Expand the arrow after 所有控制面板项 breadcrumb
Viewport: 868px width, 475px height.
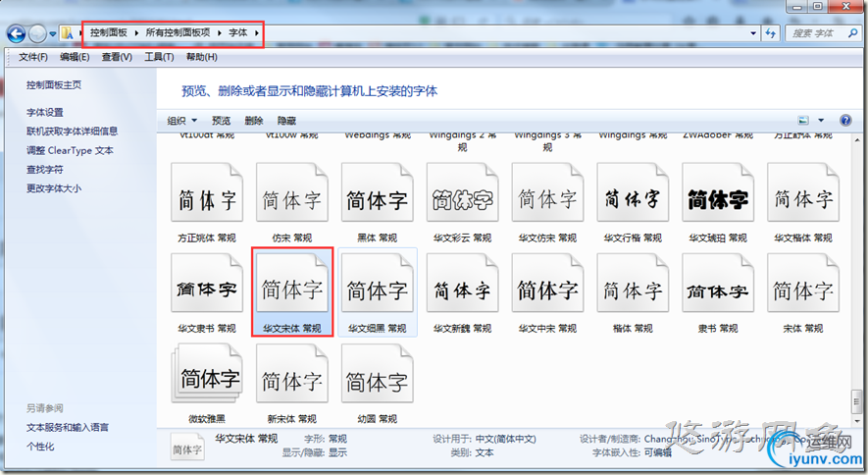click(220, 32)
